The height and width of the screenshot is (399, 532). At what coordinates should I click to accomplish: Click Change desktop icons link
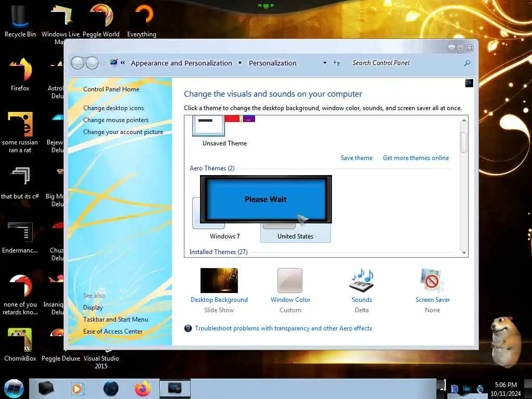[114, 108]
